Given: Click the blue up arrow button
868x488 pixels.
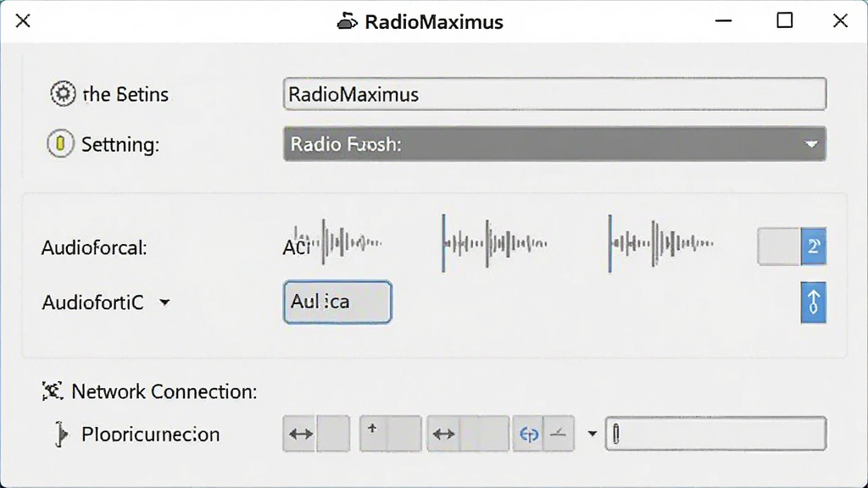Looking at the screenshot, I should pos(813,302).
